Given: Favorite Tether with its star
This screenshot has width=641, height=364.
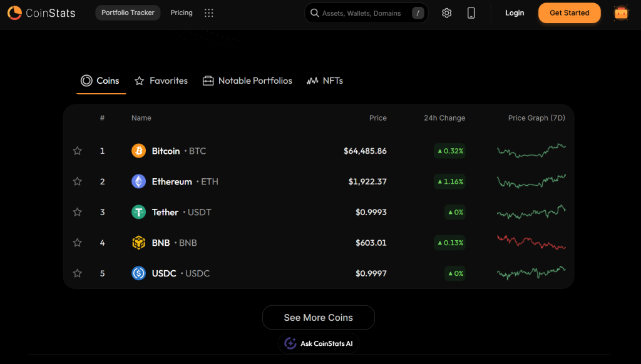Looking at the screenshot, I should click(77, 212).
